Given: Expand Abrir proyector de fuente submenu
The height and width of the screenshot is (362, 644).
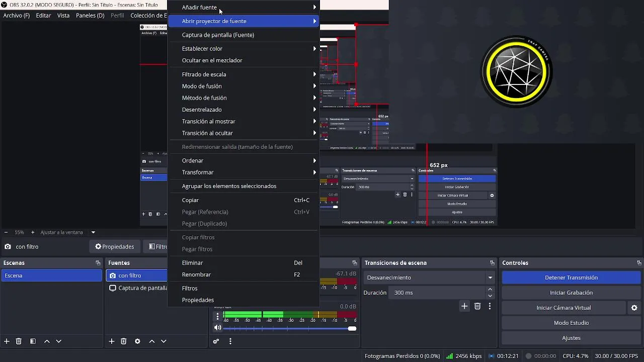Looking at the screenshot, I should pyautogui.click(x=244, y=21).
